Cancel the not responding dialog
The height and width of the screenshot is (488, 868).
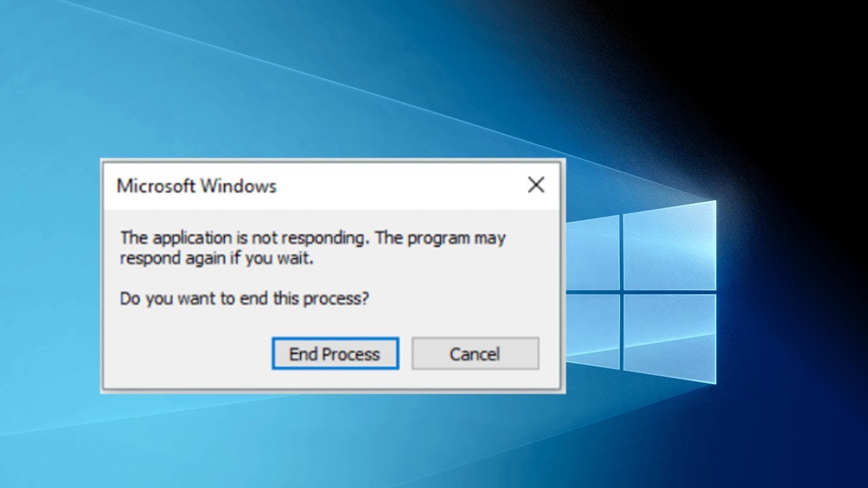pyautogui.click(x=475, y=354)
